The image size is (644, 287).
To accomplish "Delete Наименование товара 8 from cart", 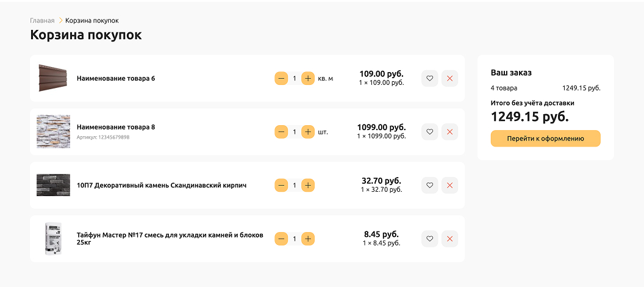I will [449, 132].
